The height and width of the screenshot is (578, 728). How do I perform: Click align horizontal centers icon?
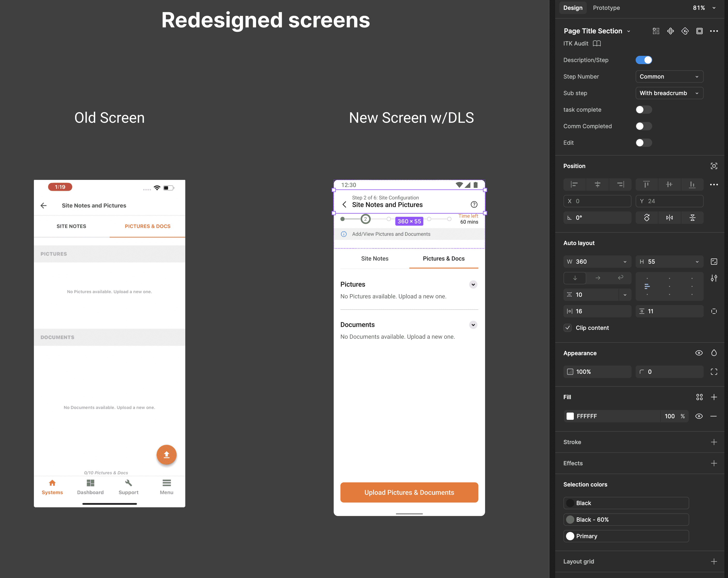pyautogui.click(x=597, y=184)
